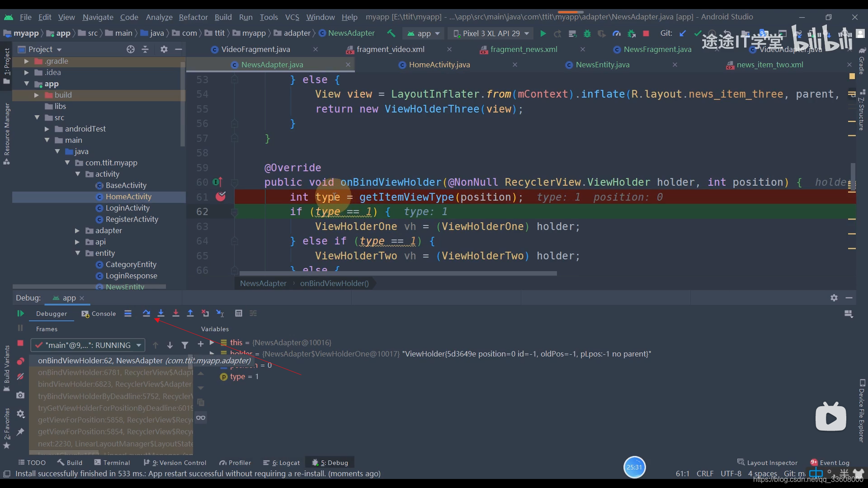Screen dimensions: 868x488
Task: Open Pixel 3 XL API 29 device dropdown
Action: click(x=491, y=33)
